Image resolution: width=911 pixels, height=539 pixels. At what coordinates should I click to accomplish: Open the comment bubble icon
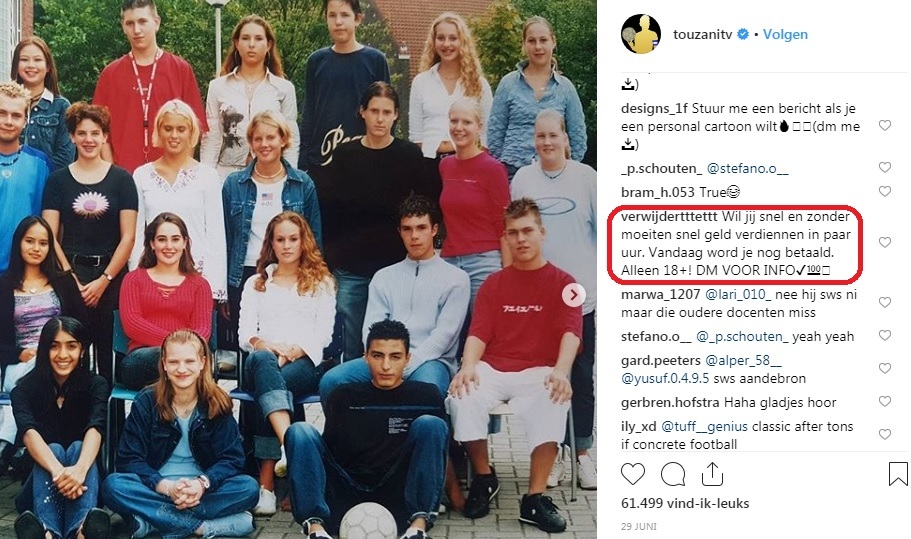click(673, 475)
